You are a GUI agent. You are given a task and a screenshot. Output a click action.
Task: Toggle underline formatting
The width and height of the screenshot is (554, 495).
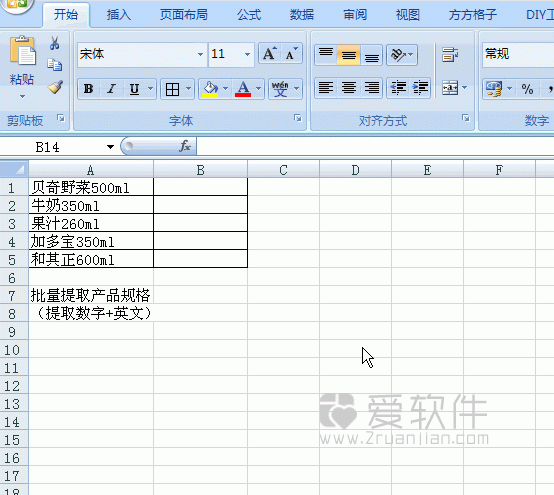click(134, 89)
